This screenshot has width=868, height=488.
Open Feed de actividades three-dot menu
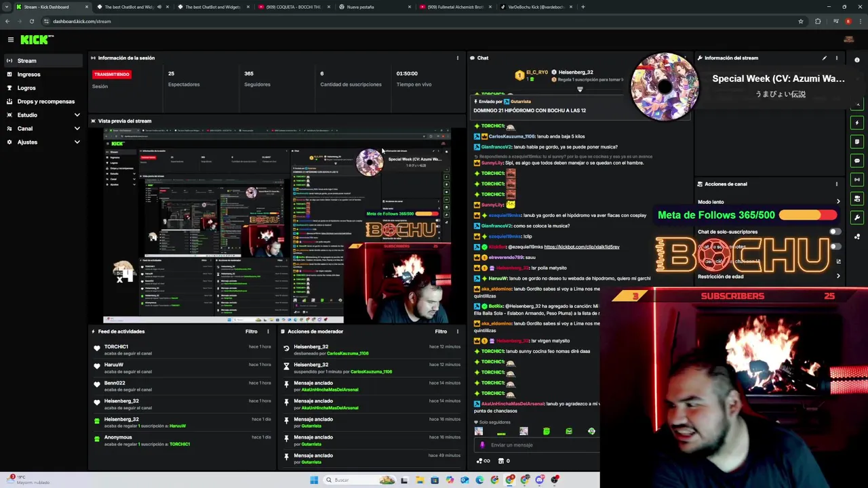tap(268, 331)
